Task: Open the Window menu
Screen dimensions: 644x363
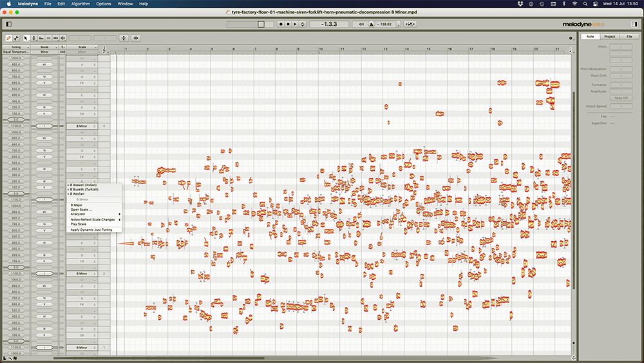Action: click(126, 4)
